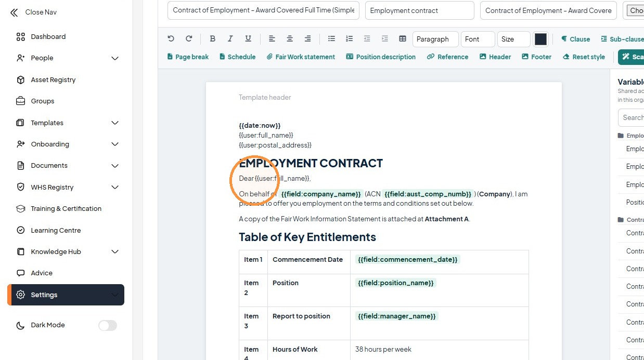This screenshot has width=644, height=360.
Task: Select the {{field:position_name}} variable
Action: [396, 283]
